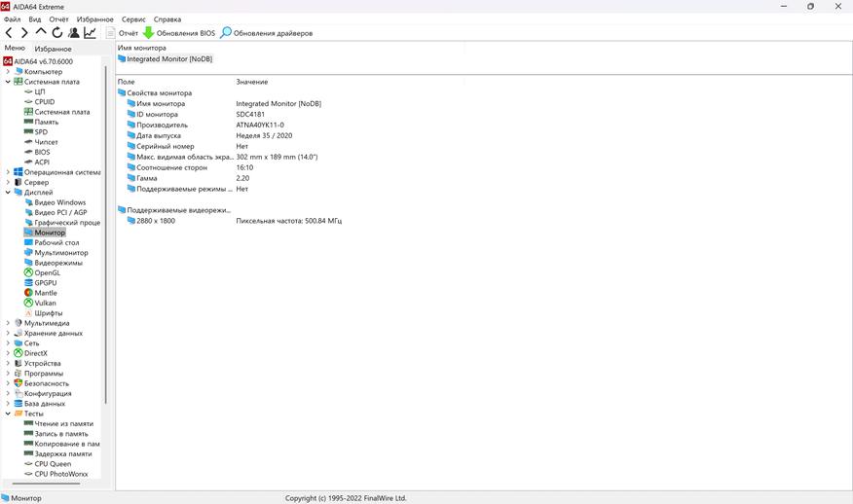
Task: Select the Видео Windows item
Action: tap(55, 202)
